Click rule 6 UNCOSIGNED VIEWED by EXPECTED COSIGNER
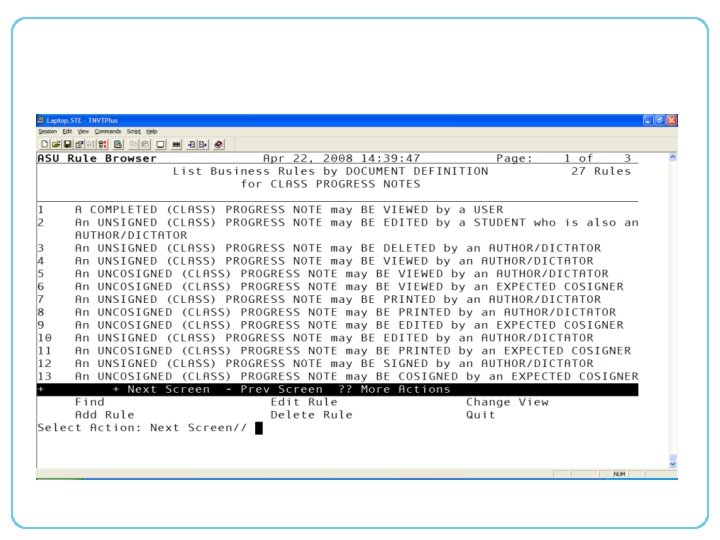 click(330, 287)
